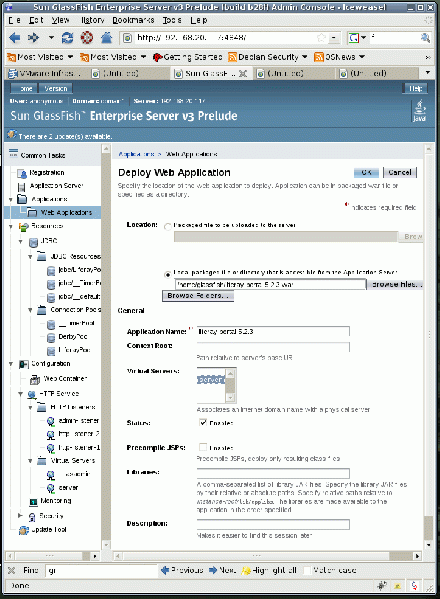Select the admin-listener icon
Viewport: 440px width, 599px height.
50,421
